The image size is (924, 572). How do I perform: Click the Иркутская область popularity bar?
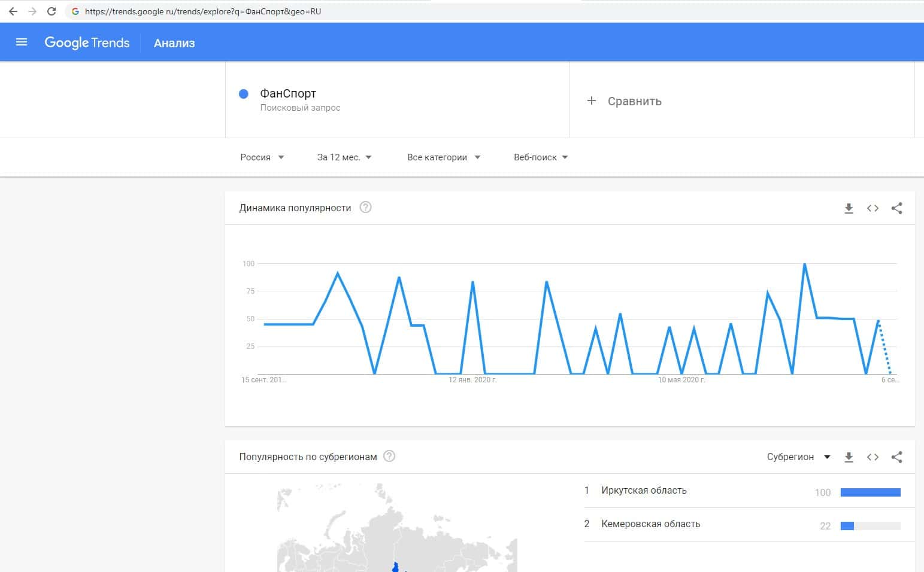(x=871, y=492)
